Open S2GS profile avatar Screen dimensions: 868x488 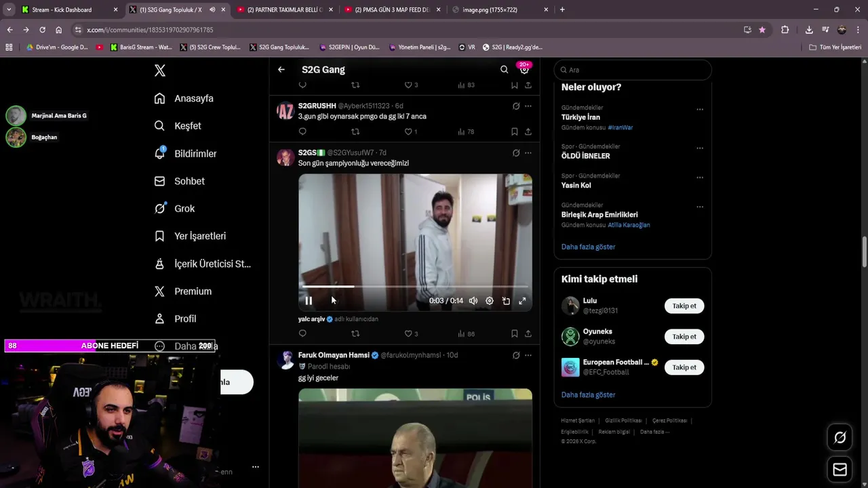[x=285, y=157]
